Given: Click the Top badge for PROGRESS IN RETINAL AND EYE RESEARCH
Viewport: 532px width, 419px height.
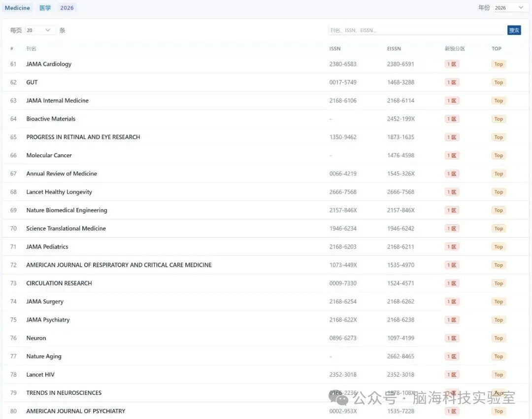Looking at the screenshot, I should [499, 137].
